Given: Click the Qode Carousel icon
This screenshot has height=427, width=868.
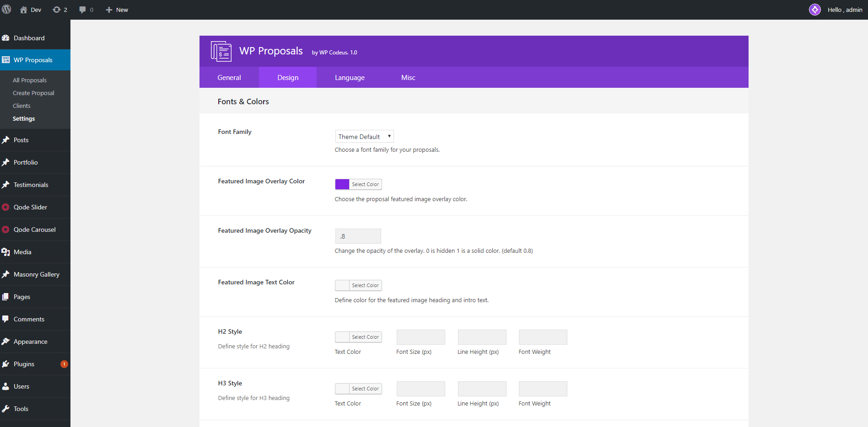Looking at the screenshot, I should [x=5, y=230].
